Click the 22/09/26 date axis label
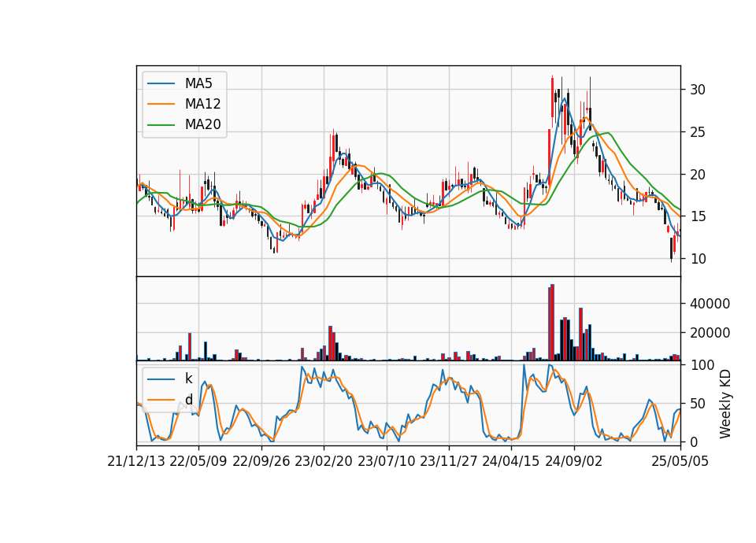 point(261,462)
